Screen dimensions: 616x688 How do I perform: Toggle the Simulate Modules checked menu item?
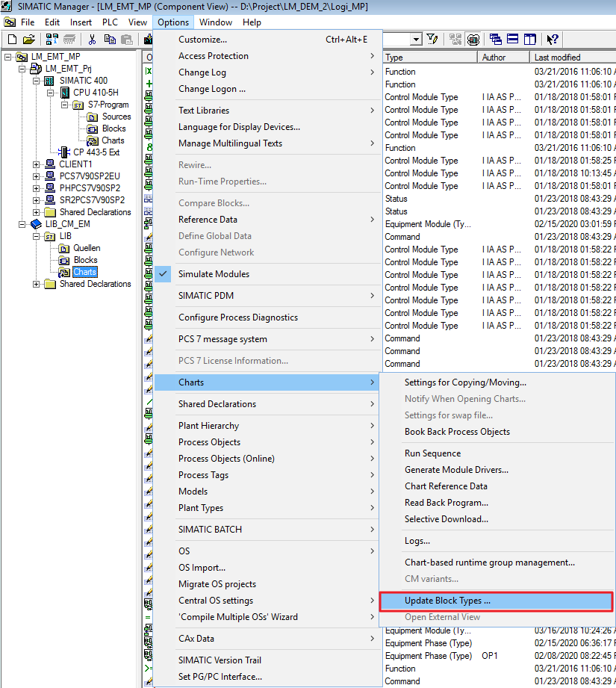[267, 274]
